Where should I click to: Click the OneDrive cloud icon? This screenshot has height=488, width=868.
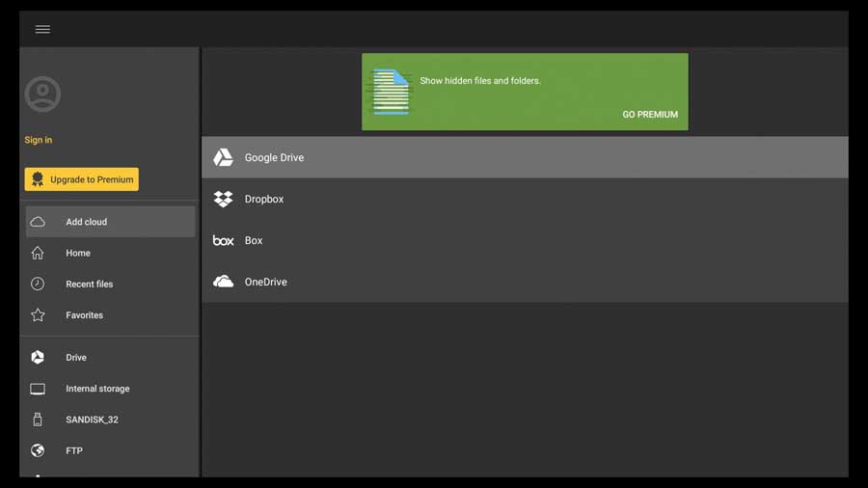click(223, 282)
